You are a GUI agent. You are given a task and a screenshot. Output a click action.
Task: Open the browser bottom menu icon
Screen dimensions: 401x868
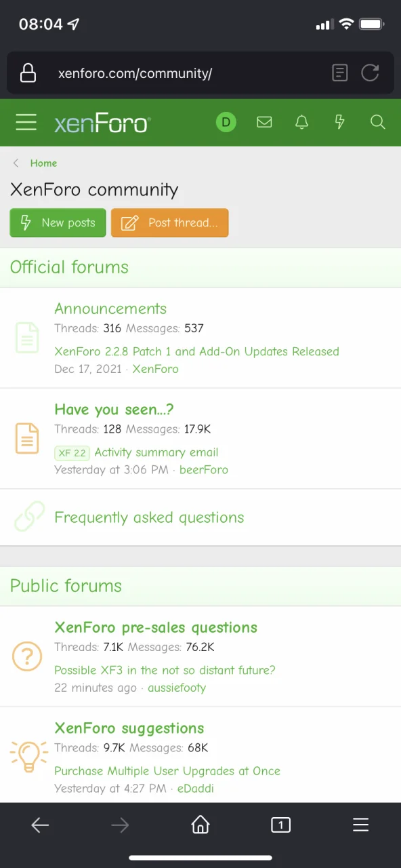(x=361, y=825)
